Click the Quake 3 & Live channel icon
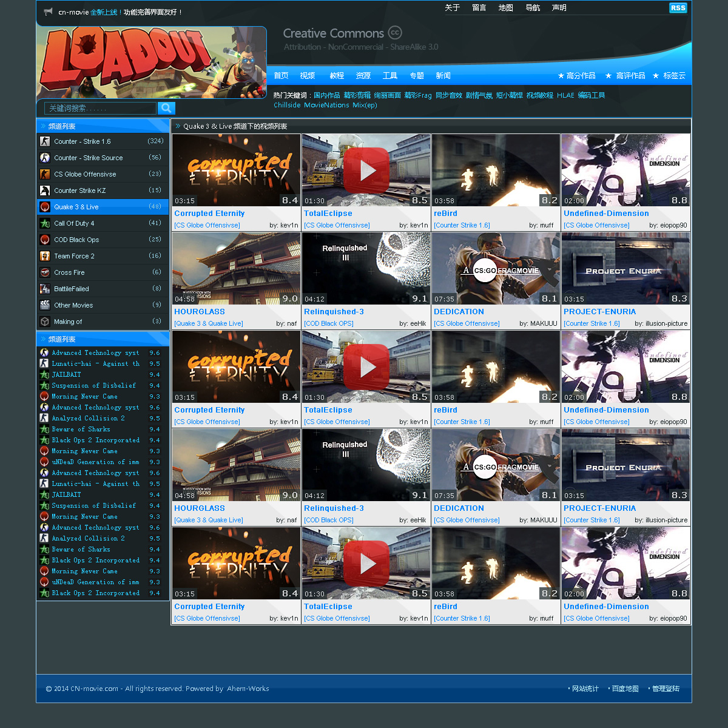 pos(45,207)
